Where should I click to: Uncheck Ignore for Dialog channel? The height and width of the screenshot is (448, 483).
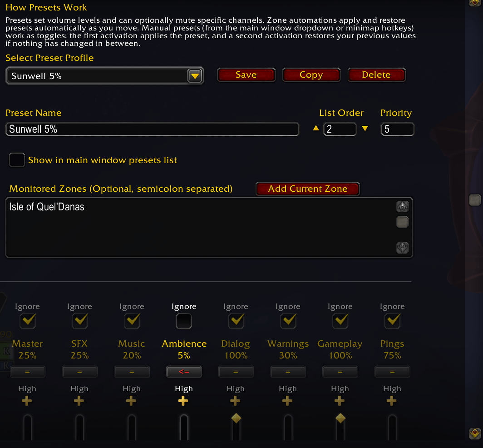coord(236,321)
